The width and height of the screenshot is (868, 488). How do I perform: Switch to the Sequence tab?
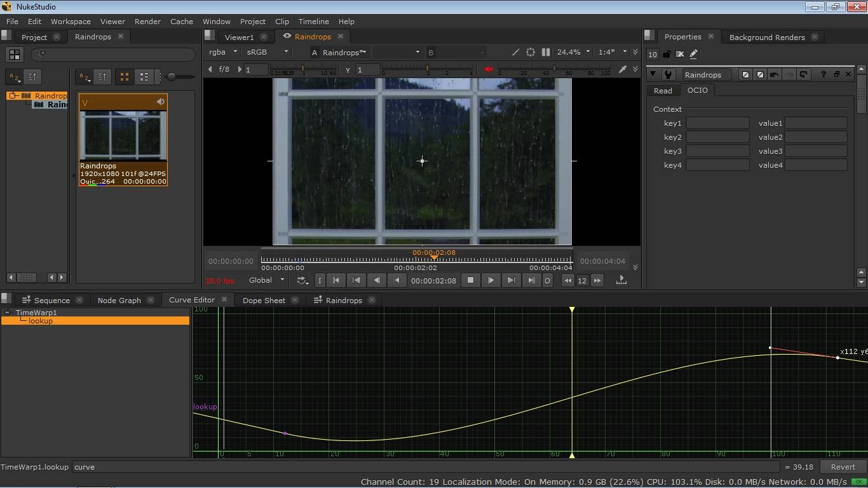(x=51, y=300)
